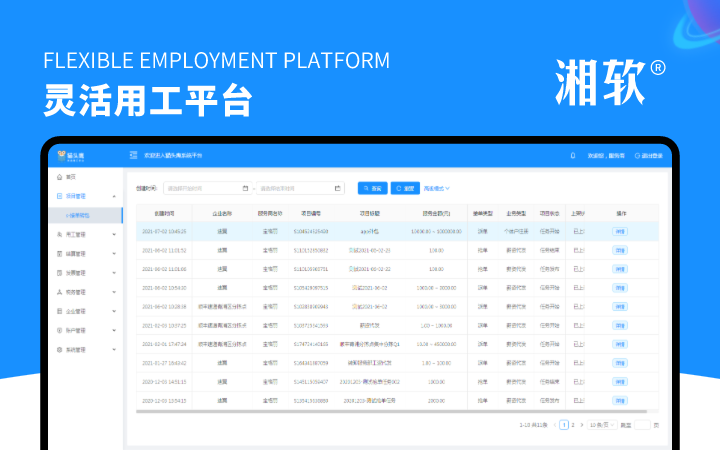Viewport: 720px width, 450px height.
Task: Click the calendar icon in end date field
Action: point(337,188)
